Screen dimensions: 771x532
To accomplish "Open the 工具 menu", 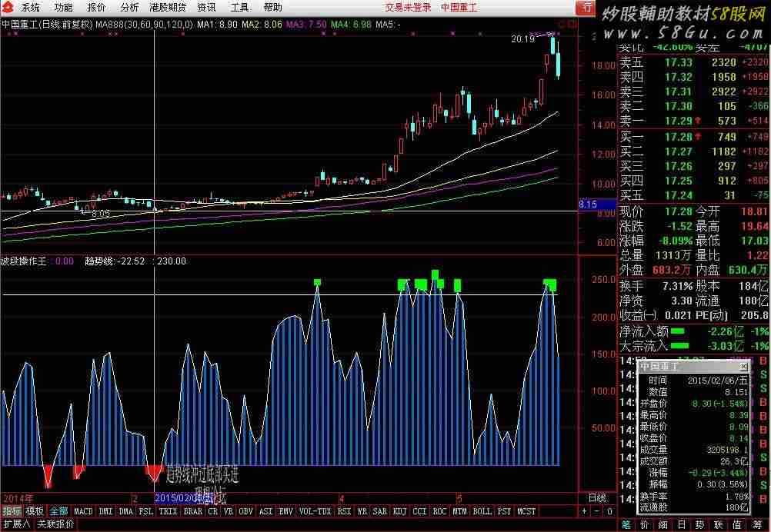I will 240,8.
